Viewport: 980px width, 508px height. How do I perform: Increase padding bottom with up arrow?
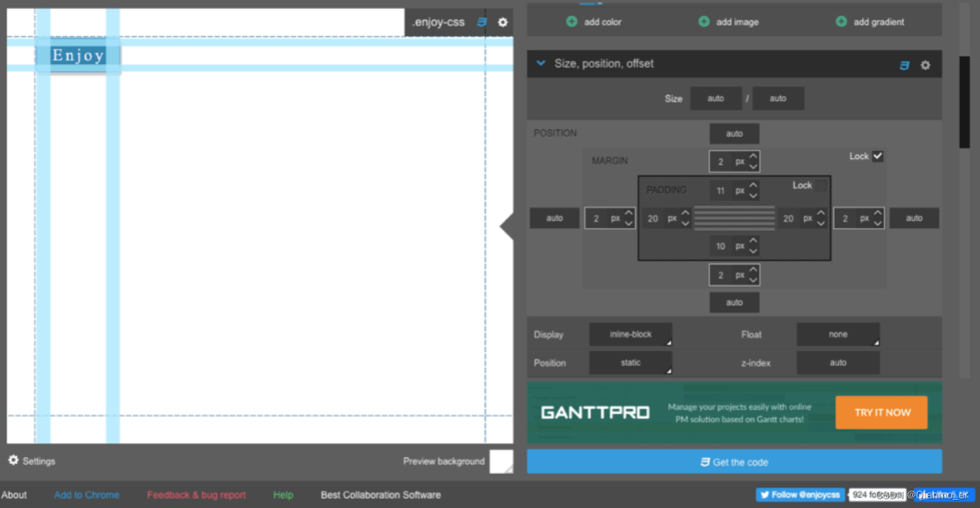[753, 241]
